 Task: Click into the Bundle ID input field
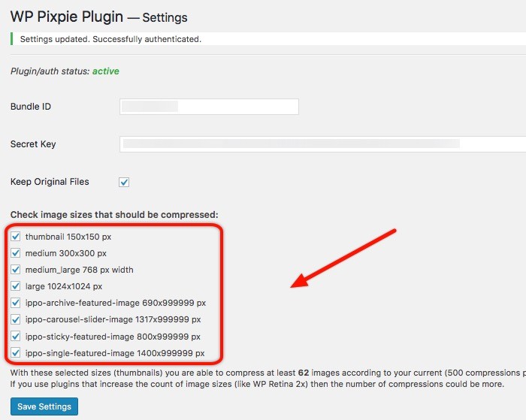[x=209, y=107]
